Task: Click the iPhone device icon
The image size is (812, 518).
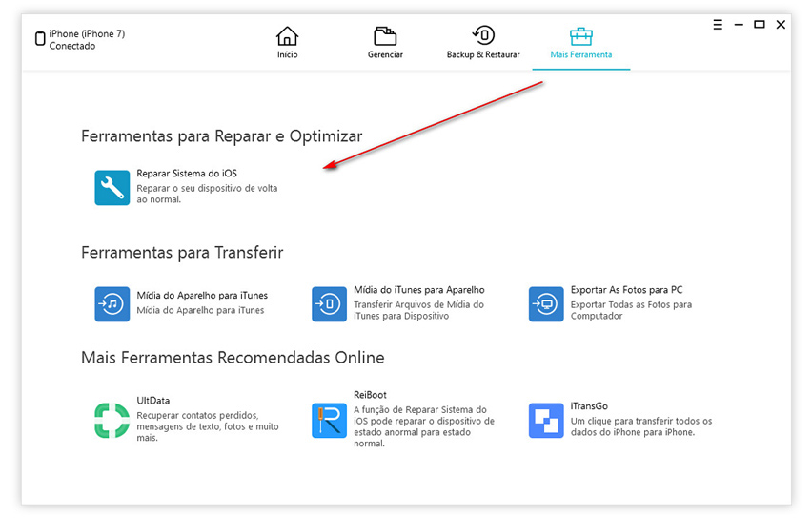Action: pos(40,38)
